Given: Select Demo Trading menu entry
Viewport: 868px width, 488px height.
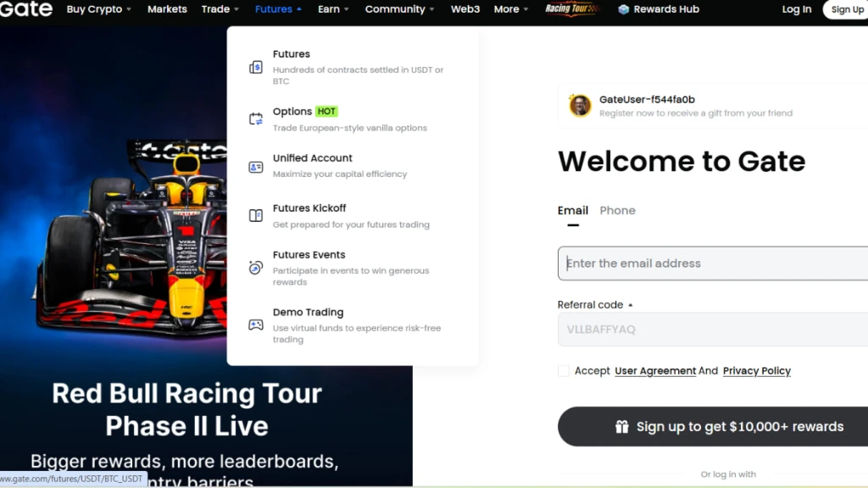Looking at the screenshot, I should (x=353, y=325).
